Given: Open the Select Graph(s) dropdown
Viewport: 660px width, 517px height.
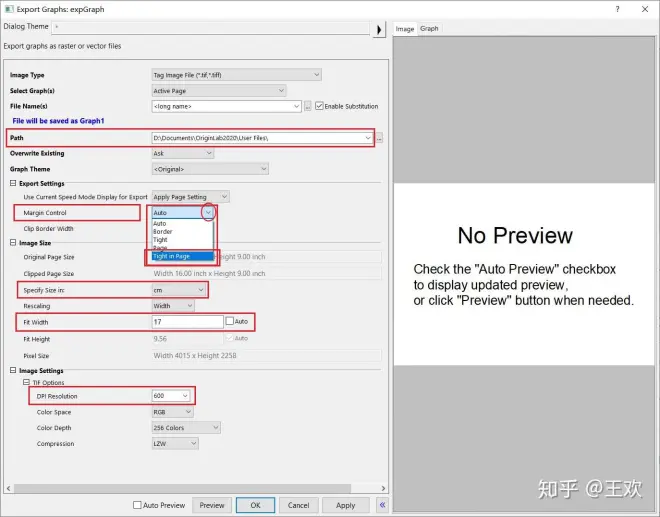Looking at the screenshot, I should tap(219, 91).
